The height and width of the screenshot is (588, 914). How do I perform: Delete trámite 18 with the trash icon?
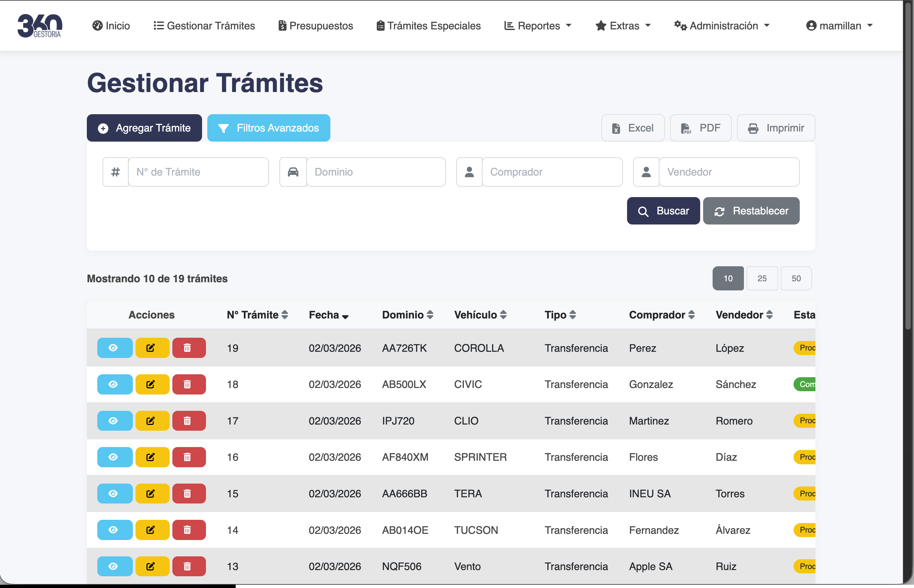pos(188,384)
